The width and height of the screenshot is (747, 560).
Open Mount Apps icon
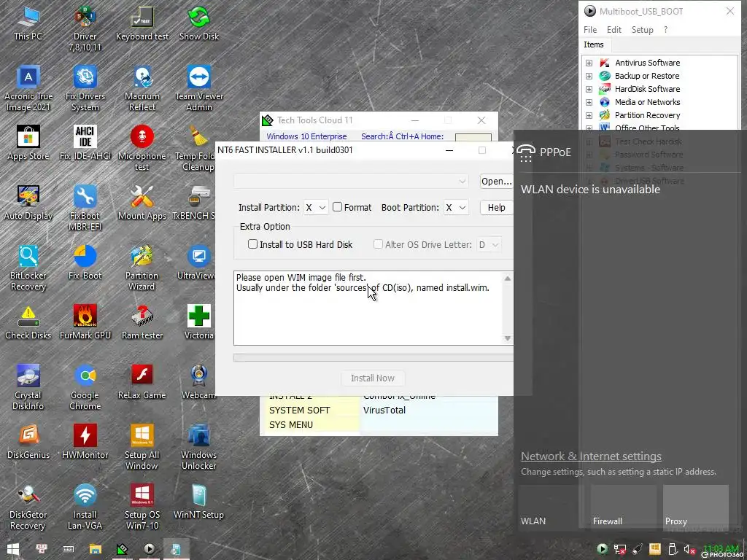coord(142,203)
